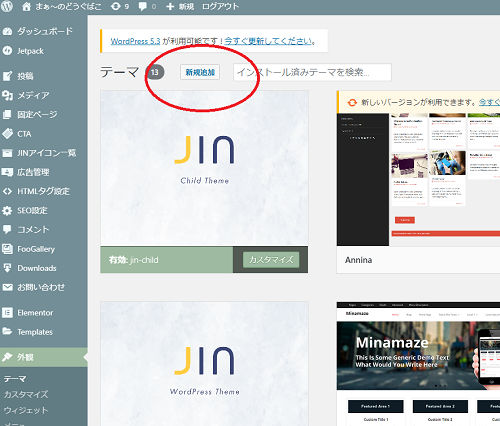Open the Annina theme thumbnail

[418, 179]
